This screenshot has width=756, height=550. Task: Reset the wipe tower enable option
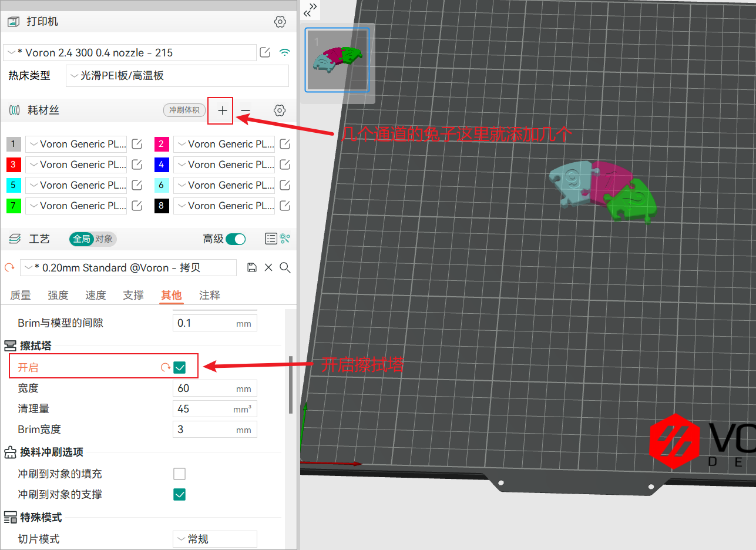click(166, 368)
